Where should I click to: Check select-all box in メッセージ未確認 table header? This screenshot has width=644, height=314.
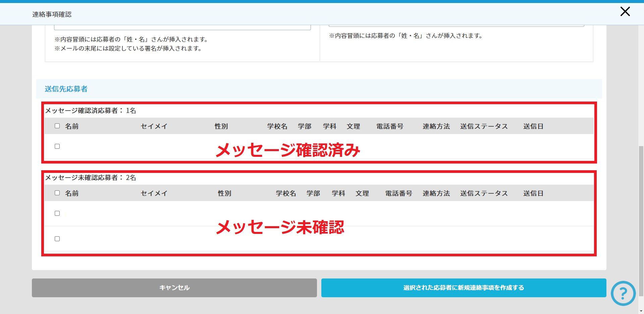[x=57, y=193]
